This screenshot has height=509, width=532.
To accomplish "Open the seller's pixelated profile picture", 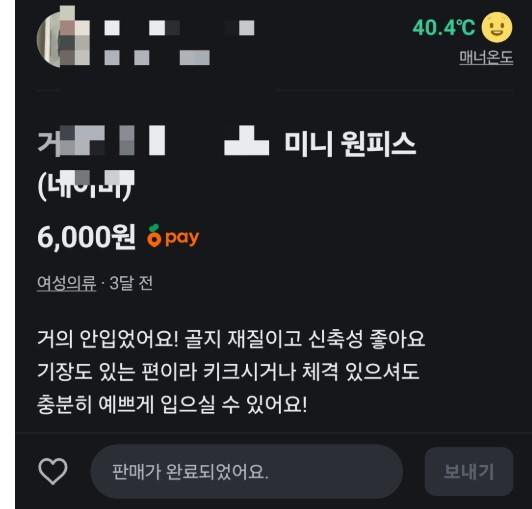I will click(63, 37).
